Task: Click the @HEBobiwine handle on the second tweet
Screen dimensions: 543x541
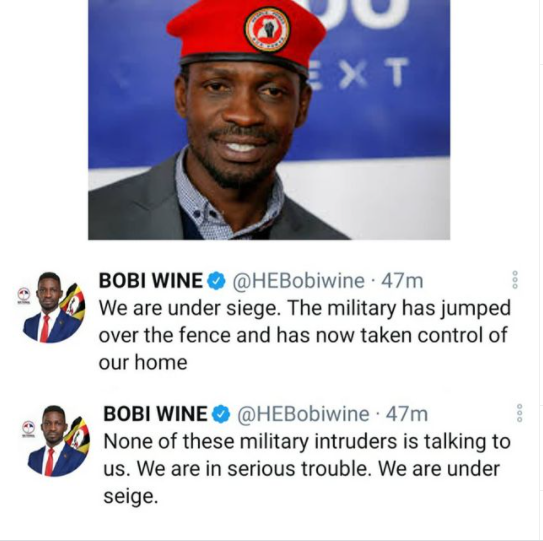Action: (x=303, y=414)
